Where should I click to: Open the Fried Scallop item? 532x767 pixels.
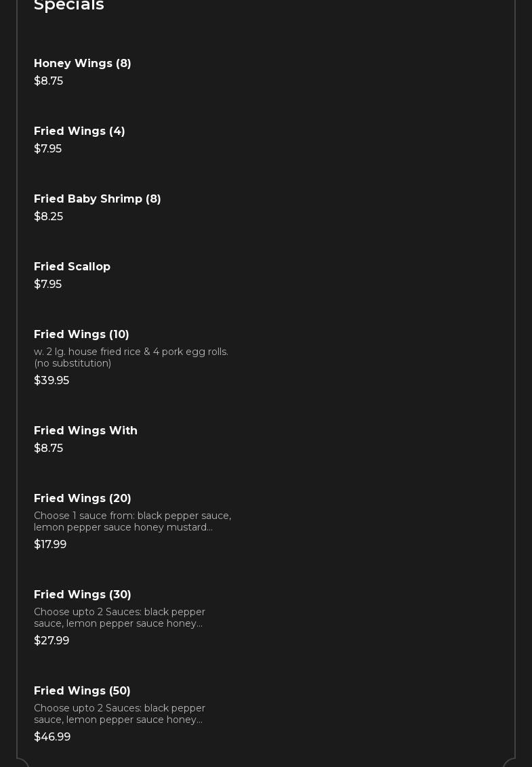[72, 267]
